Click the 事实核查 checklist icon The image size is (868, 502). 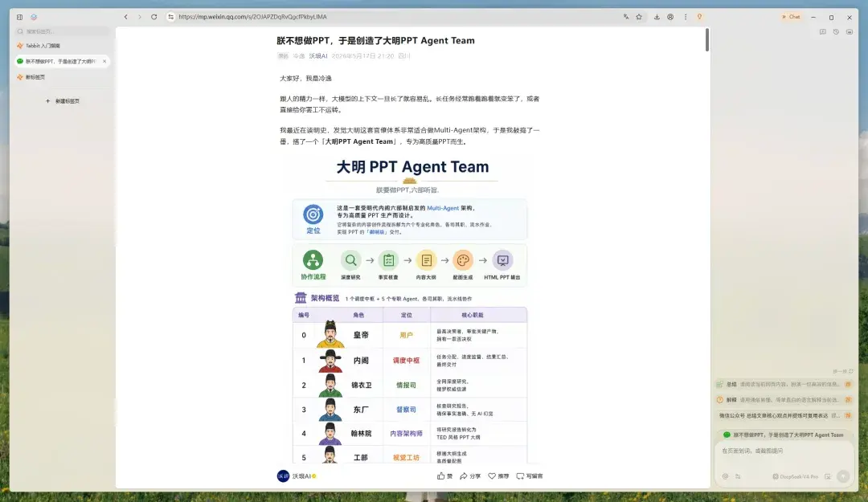(x=389, y=260)
